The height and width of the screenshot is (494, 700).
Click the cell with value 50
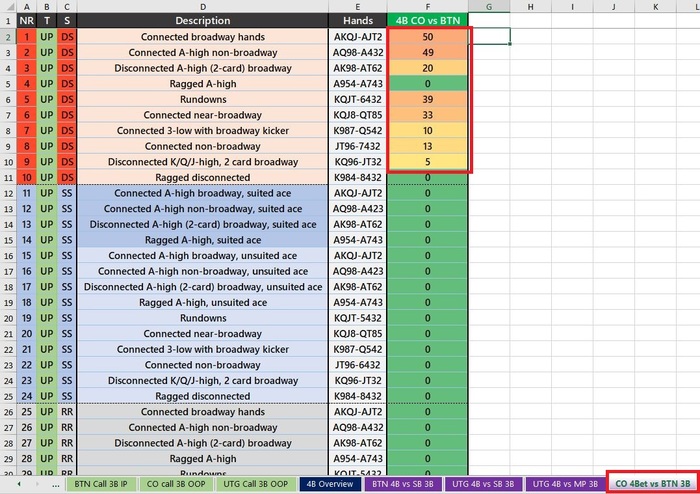pyautogui.click(x=428, y=37)
